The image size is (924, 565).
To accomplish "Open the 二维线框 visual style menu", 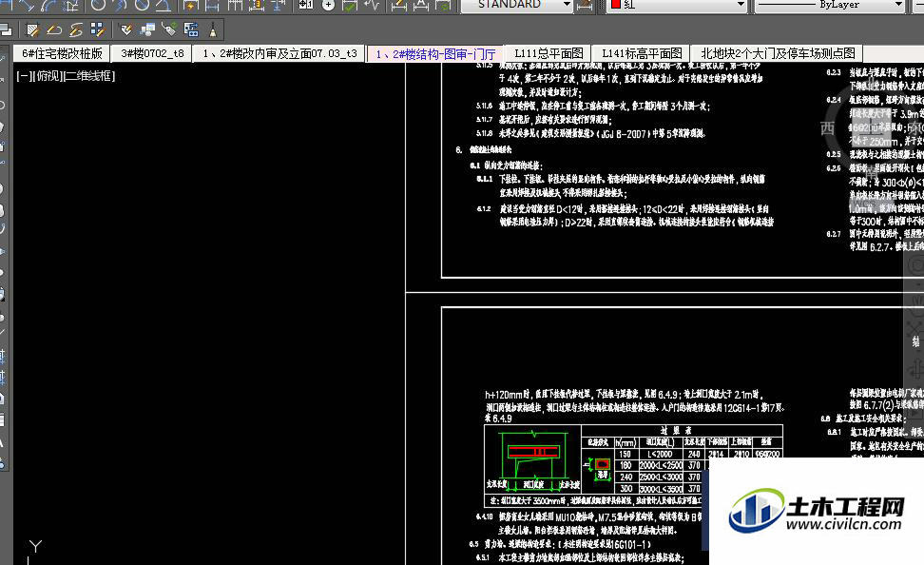I will [x=88, y=76].
